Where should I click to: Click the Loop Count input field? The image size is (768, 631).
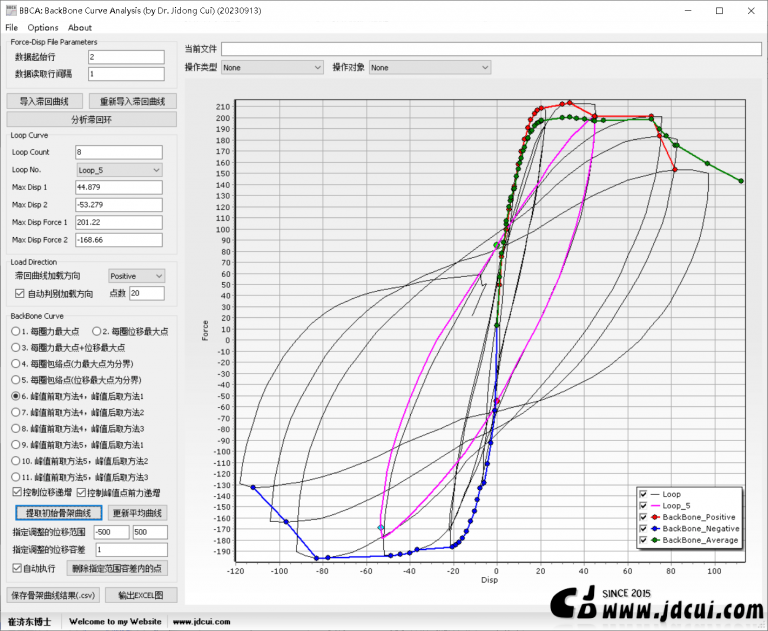point(118,153)
